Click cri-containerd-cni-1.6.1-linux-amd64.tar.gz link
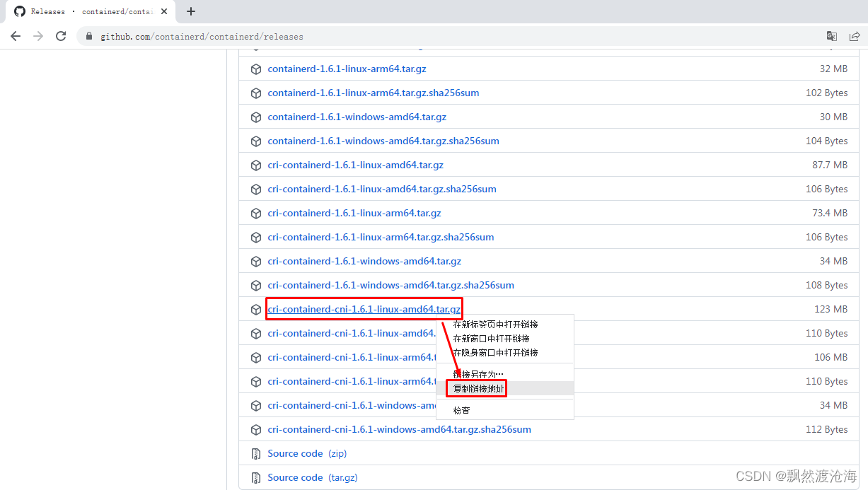The image size is (868, 490). (x=364, y=310)
